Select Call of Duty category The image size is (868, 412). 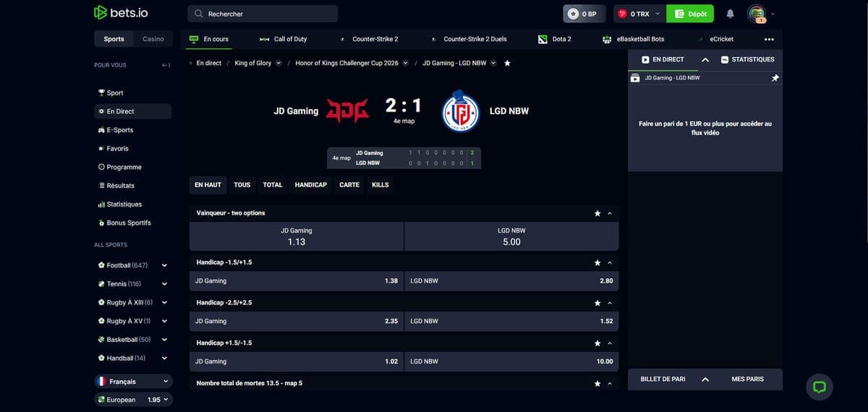[x=282, y=39]
